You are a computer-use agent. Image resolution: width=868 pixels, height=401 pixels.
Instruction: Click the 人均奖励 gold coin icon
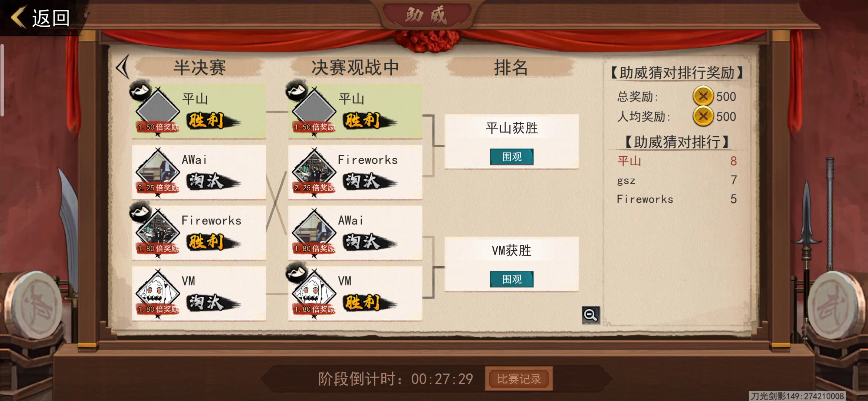[703, 116]
